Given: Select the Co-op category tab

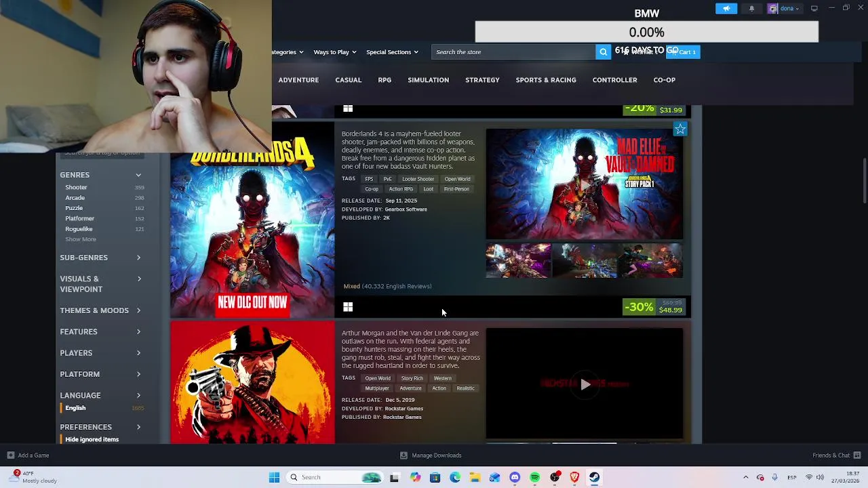Looking at the screenshot, I should tap(665, 80).
